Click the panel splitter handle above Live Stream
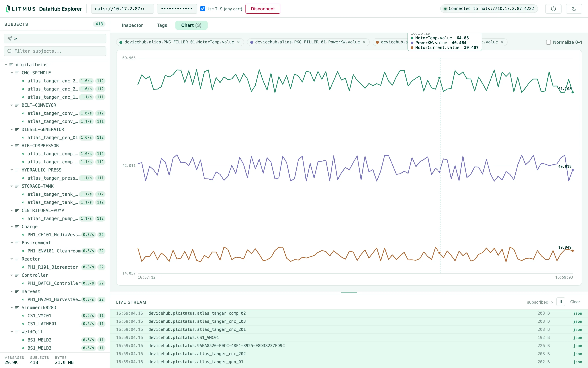588x368 pixels. tap(349, 293)
